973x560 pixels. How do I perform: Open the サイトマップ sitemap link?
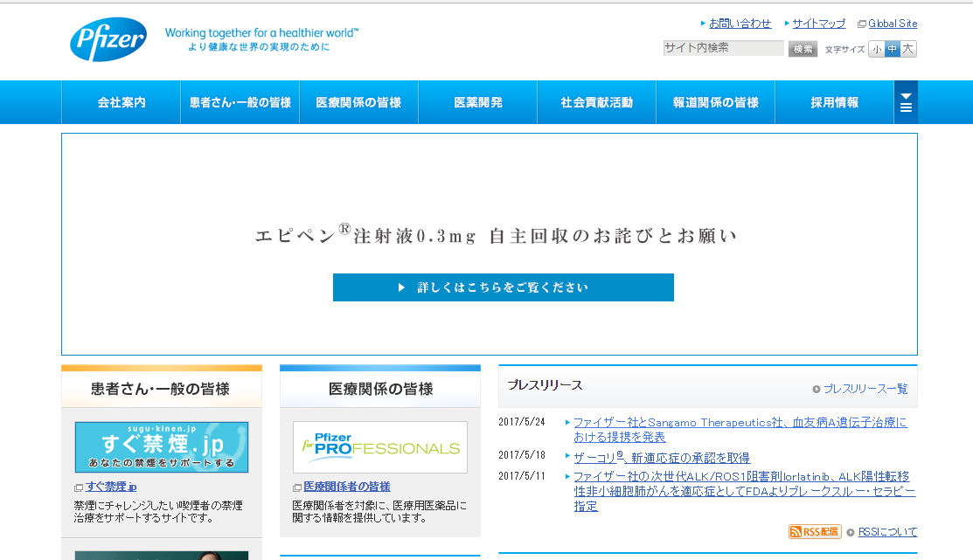pos(818,24)
